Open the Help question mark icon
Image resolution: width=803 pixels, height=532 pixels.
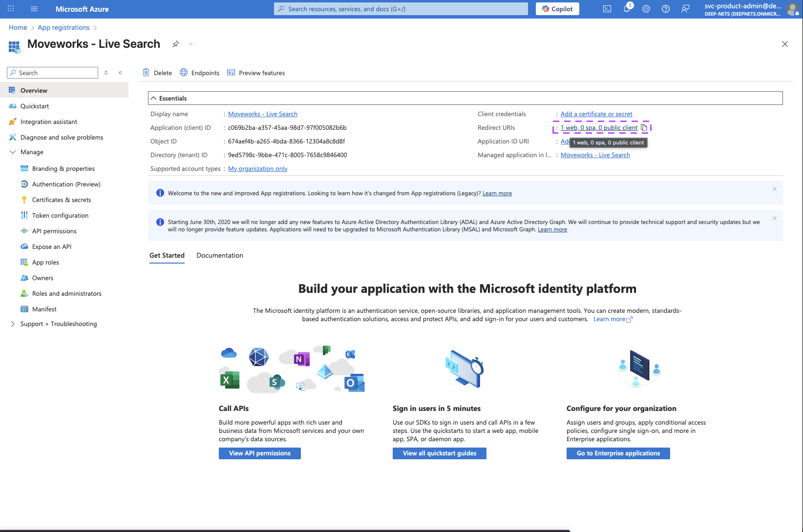point(666,9)
